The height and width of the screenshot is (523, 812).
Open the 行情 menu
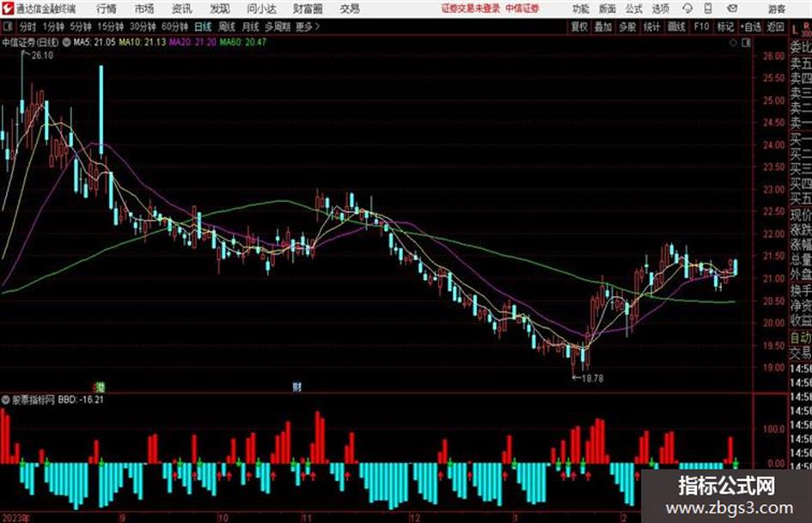tap(107, 9)
